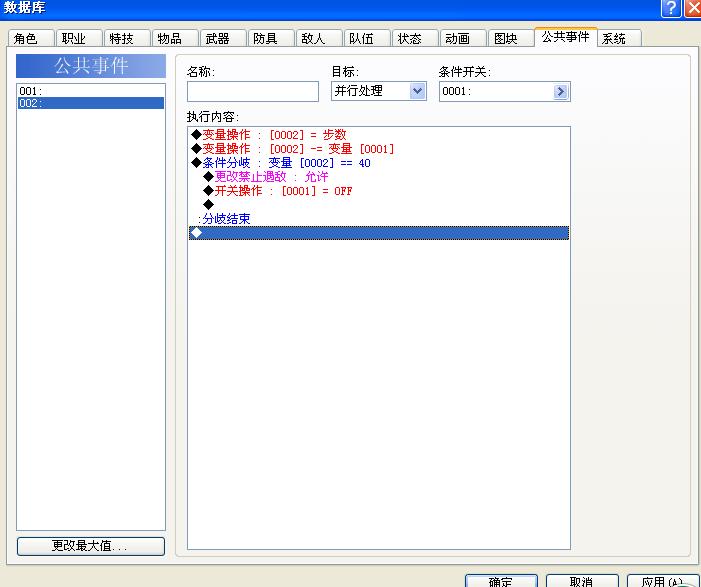This screenshot has height=587, width=701.
Task: Select the 状态 tab
Action: pyautogui.click(x=415, y=38)
